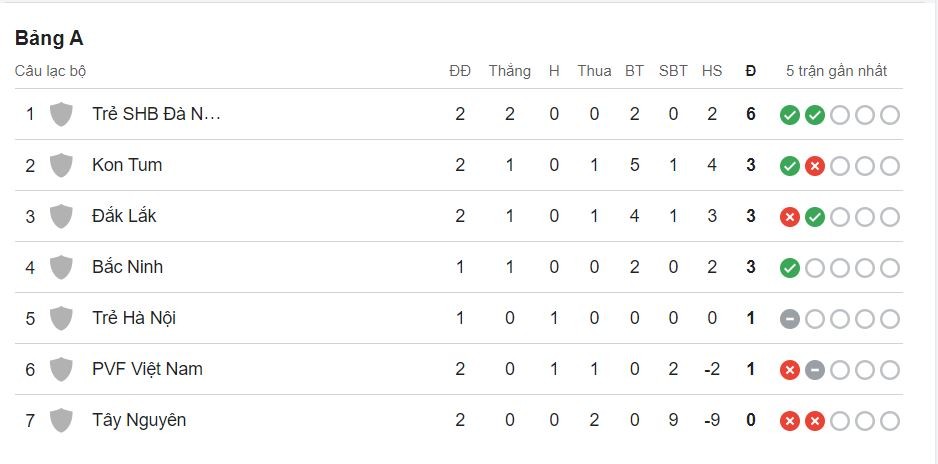Click the shield crest beside PVF Việt Nam
The width and height of the screenshot is (938, 464).
pyautogui.click(x=61, y=370)
